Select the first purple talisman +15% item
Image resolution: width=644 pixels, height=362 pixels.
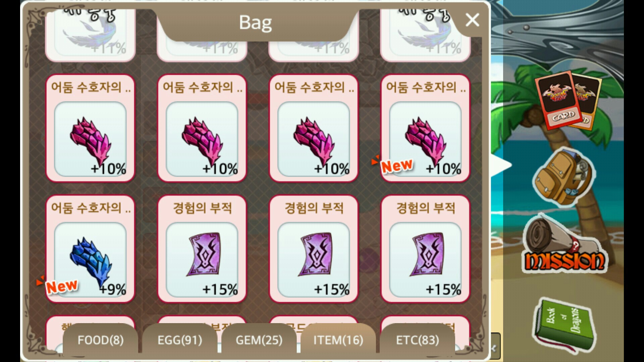pos(202,249)
